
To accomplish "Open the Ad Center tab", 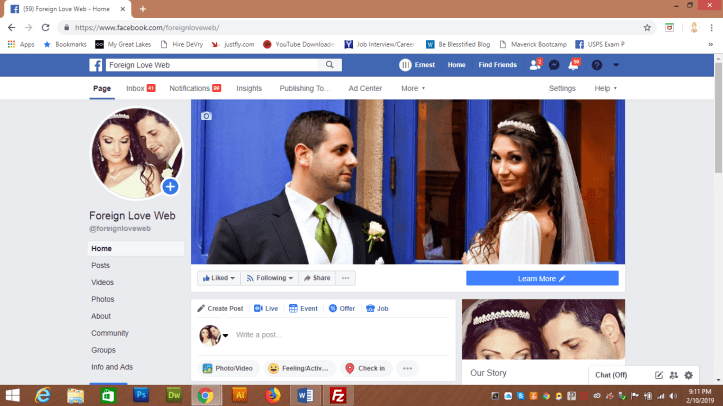I will point(365,88).
